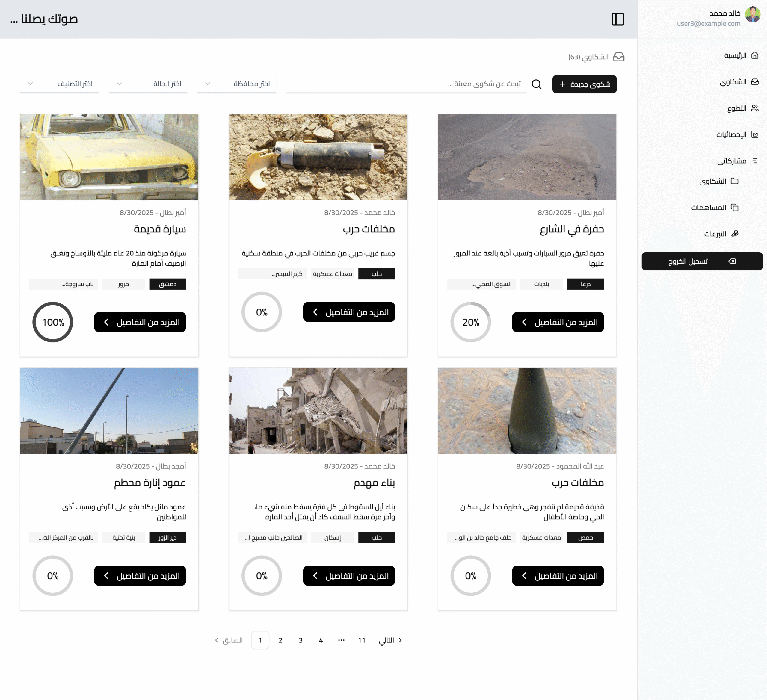This screenshot has height=700, width=767.
Task: Click the user avatar of خالد محمد
Action: click(752, 14)
